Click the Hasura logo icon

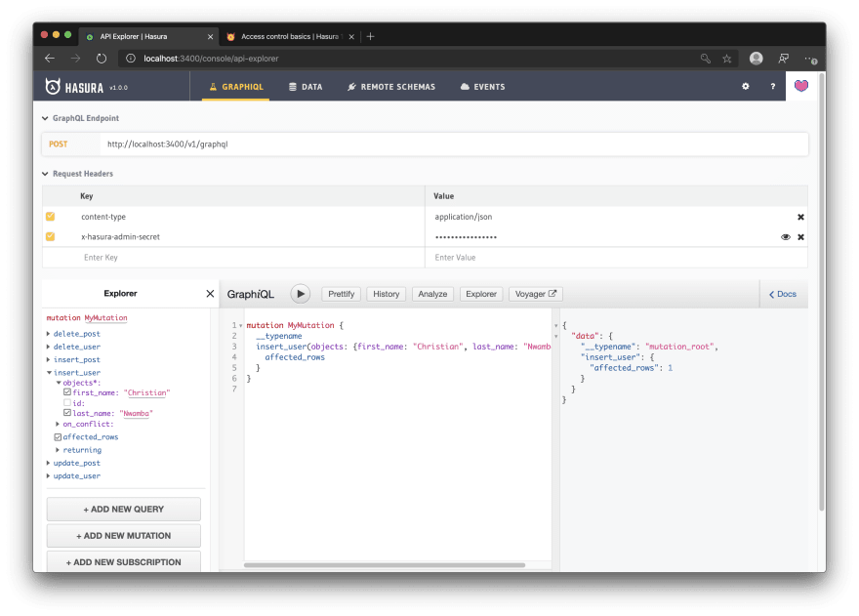[x=53, y=86]
